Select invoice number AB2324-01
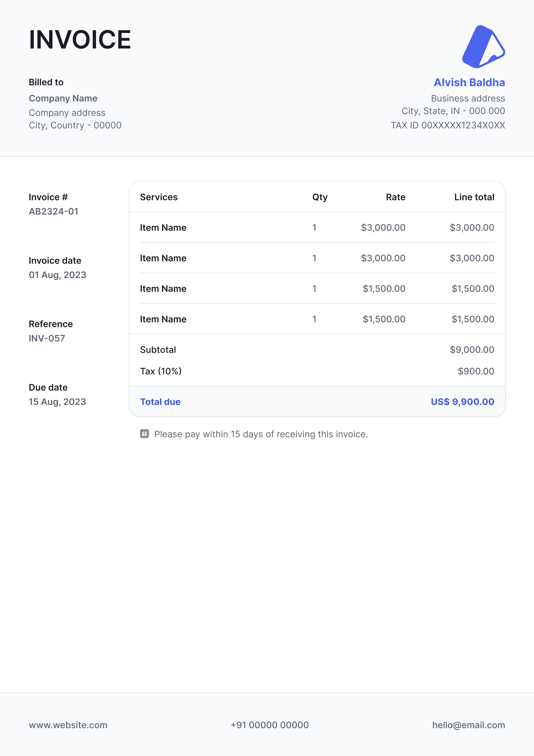This screenshot has width=534, height=756. [54, 211]
